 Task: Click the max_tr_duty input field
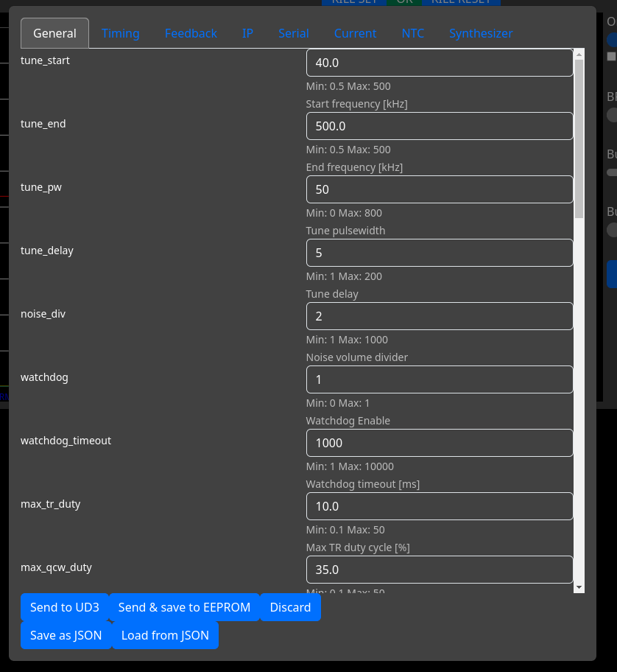[440, 506]
